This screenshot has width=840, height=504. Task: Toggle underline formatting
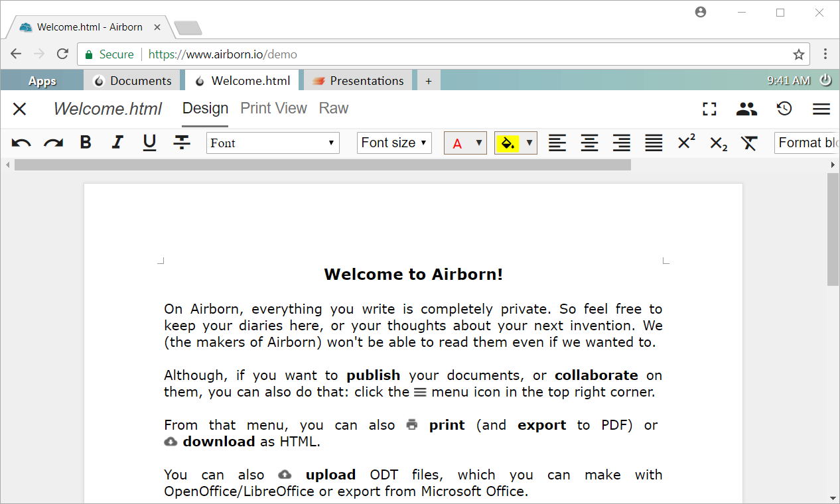[x=149, y=143]
